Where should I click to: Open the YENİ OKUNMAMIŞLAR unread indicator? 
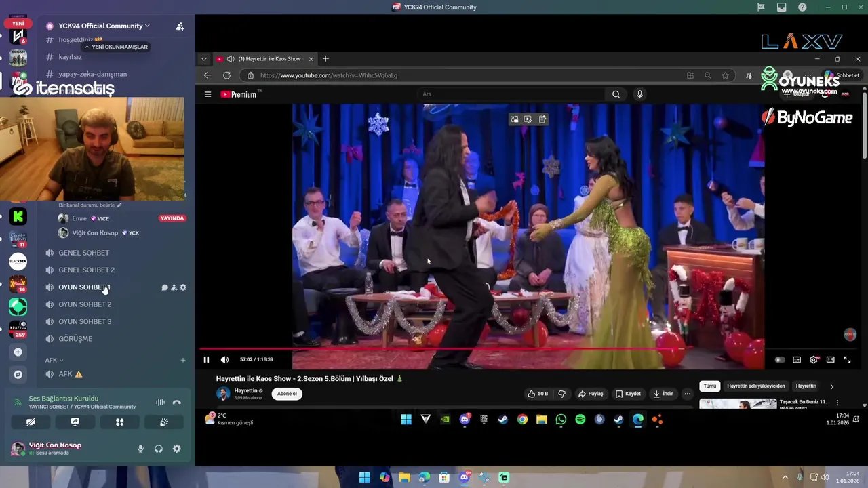[x=116, y=47]
